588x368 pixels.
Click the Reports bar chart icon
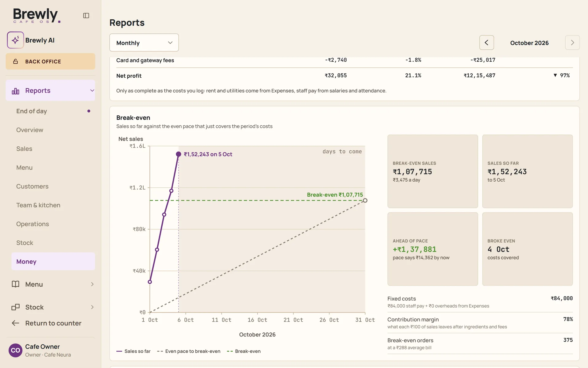point(15,91)
